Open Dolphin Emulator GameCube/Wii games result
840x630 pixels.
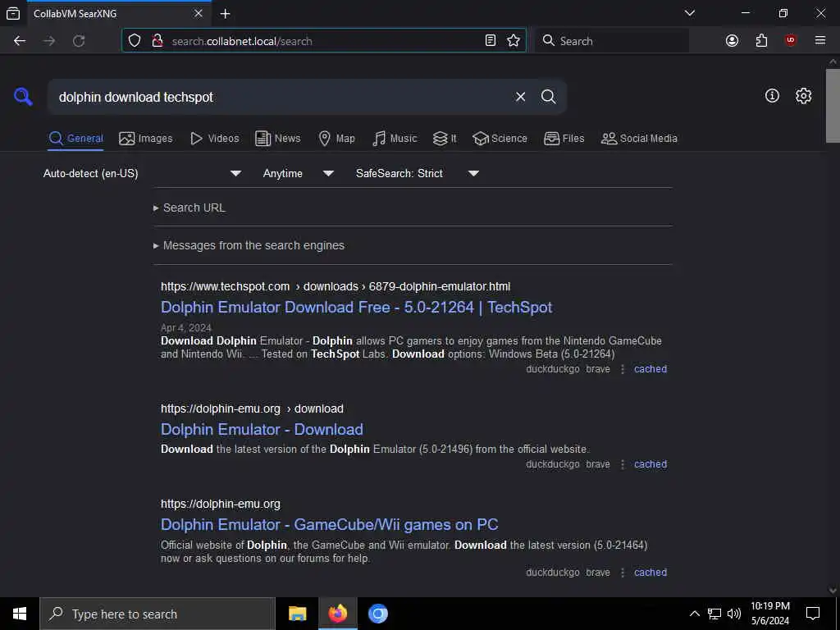point(330,524)
